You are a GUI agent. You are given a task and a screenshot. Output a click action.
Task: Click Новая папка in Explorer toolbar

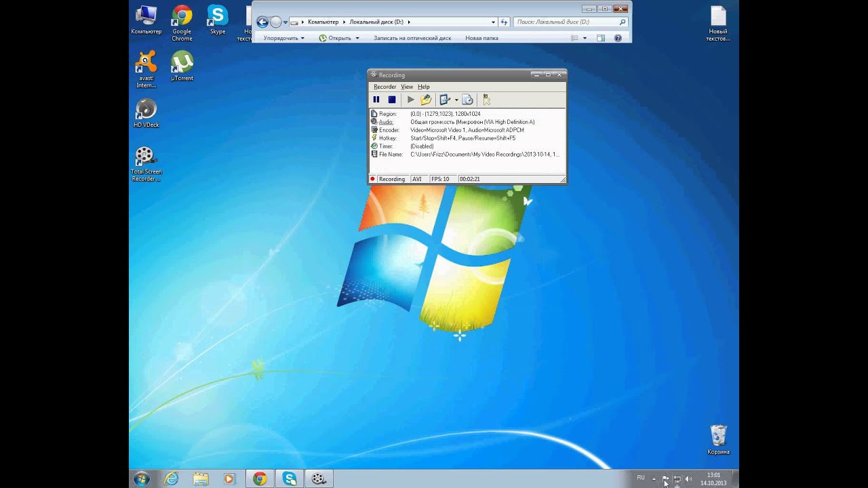coord(481,38)
